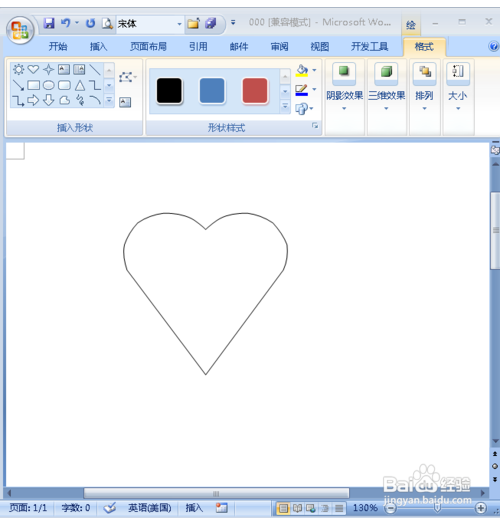This screenshot has height=518, width=500.
Task: Open the Office button menu
Action: click(20, 30)
